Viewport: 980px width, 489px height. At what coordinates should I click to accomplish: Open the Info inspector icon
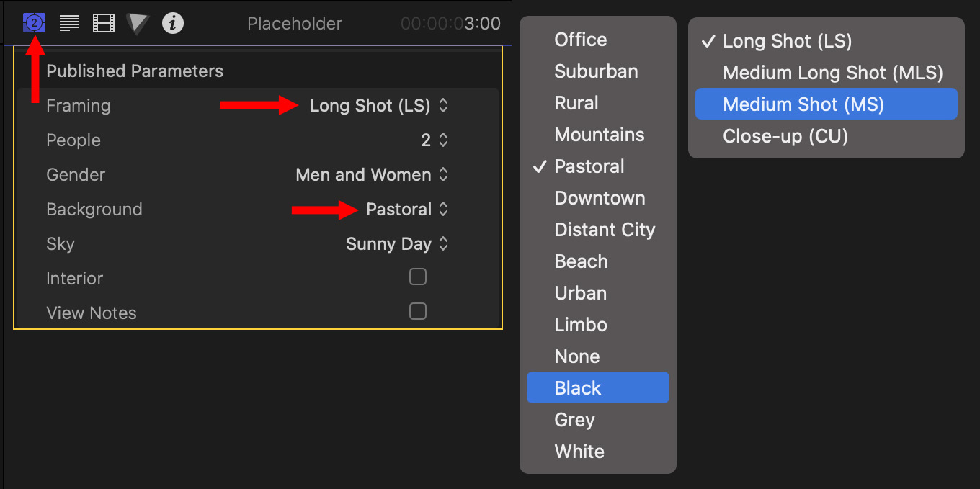click(x=172, y=23)
